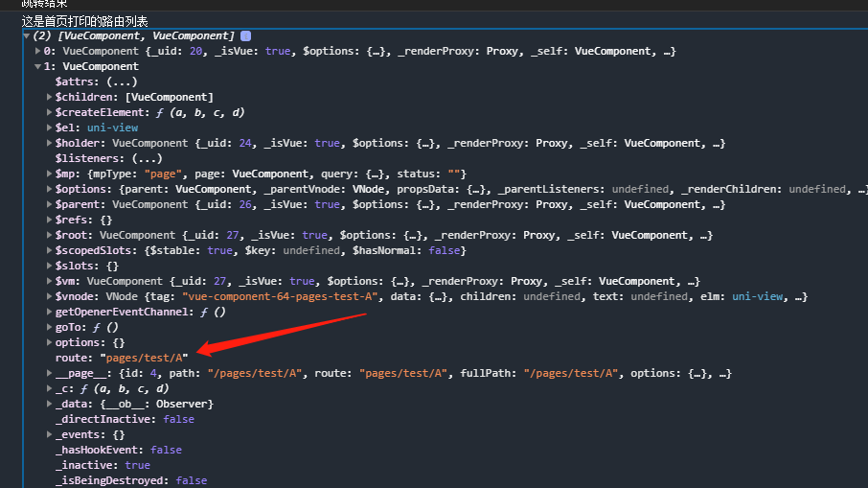This screenshot has height=488, width=868.
Task: Expand the $refs property
Action: tap(49, 220)
